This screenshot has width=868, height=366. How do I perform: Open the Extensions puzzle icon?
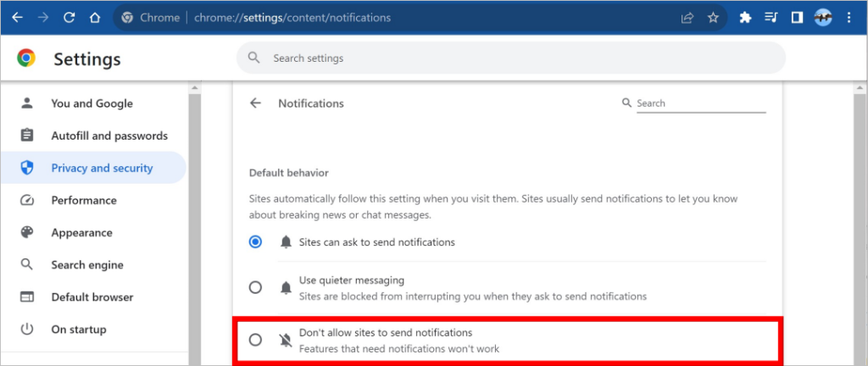tap(745, 18)
